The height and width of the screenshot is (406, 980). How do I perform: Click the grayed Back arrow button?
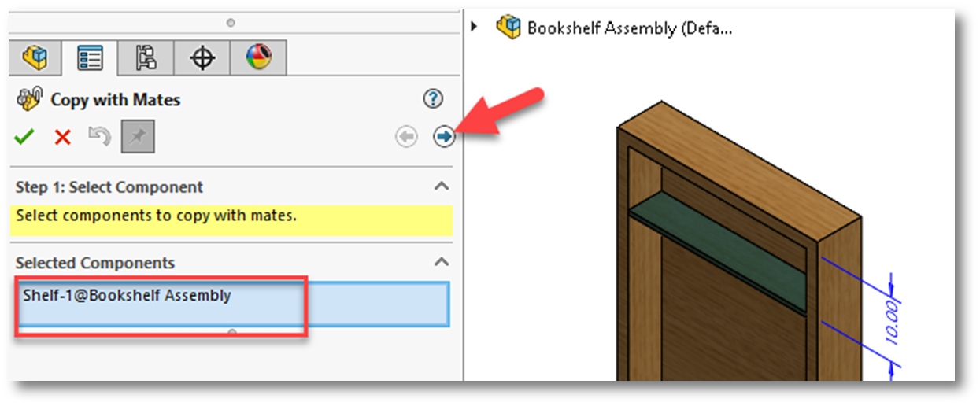tap(406, 138)
